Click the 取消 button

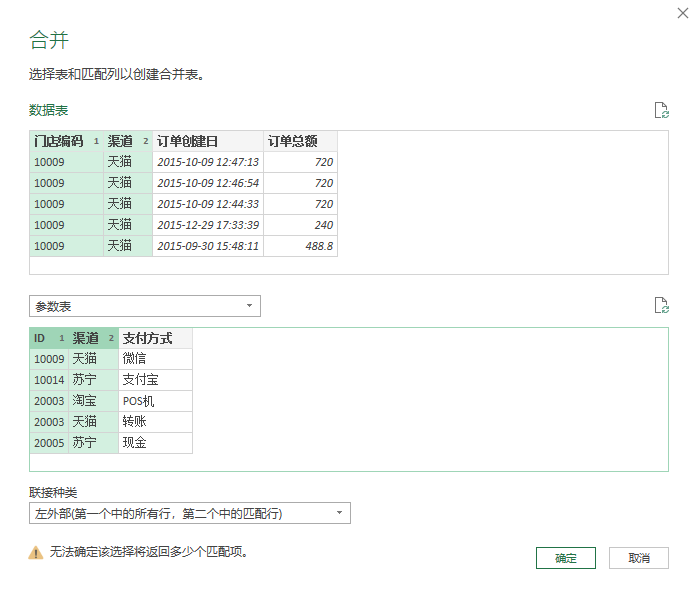tap(638, 558)
